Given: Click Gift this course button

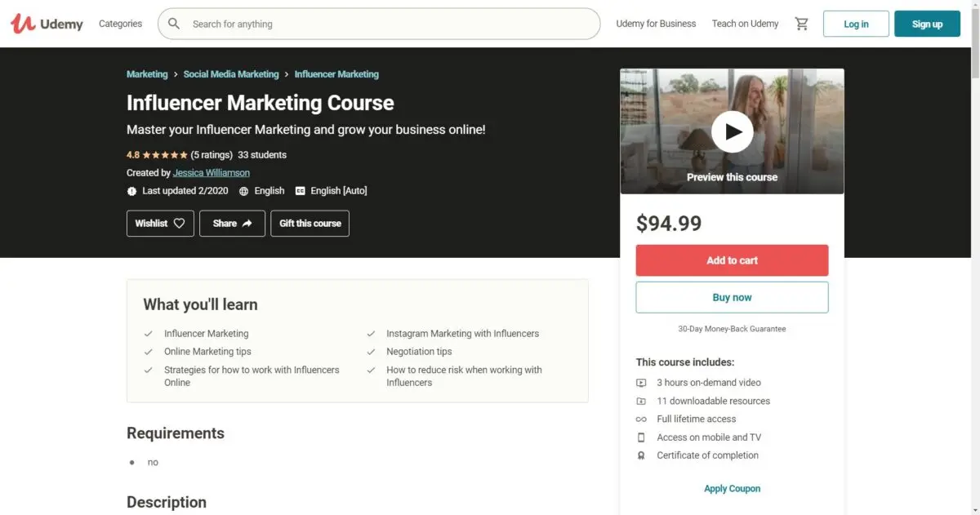Looking at the screenshot, I should 310,224.
